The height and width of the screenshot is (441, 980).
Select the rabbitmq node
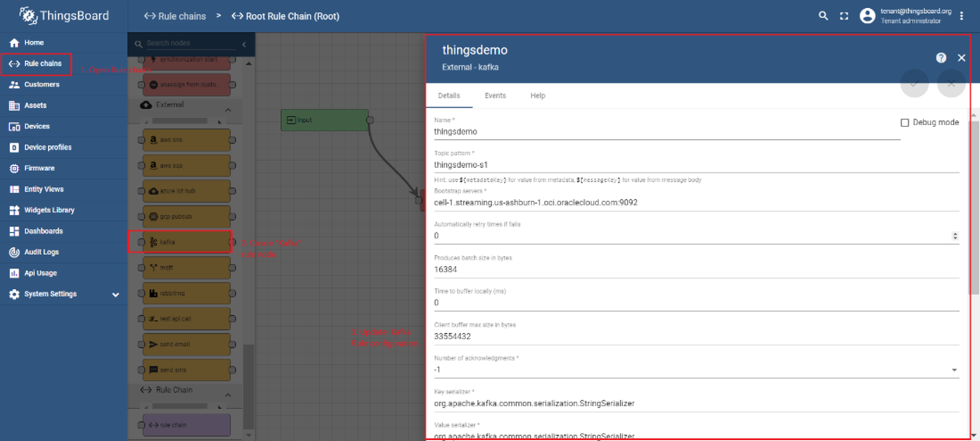click(x=186, y=293)
